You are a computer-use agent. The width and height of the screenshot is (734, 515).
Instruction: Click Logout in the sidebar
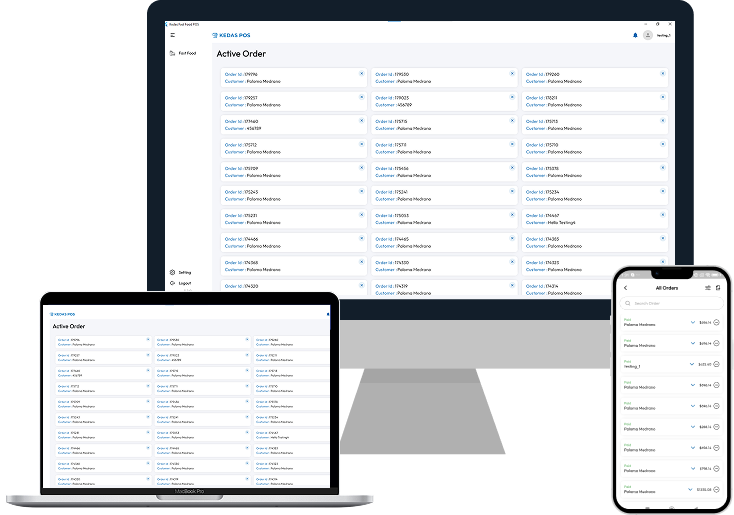pyautogui.click(x=183, y=283)
